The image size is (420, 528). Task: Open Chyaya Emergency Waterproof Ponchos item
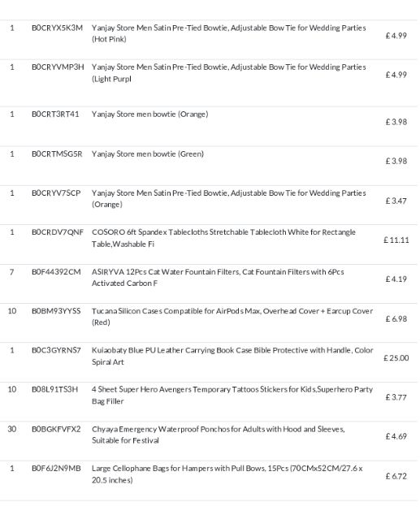(x=219, y=435)
